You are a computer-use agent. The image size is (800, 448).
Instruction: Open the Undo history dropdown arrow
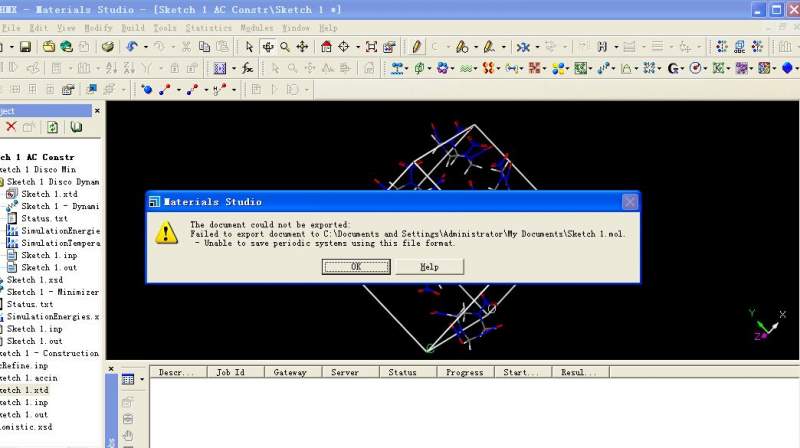coord(146,47)
